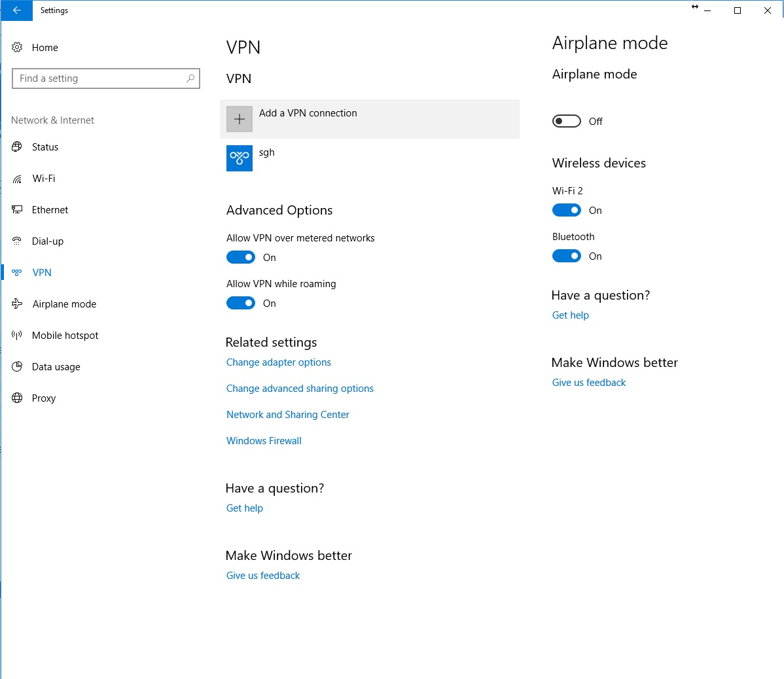Turn off Allow VPN over metered networks
784x679 pixels.
(x=240, y=257)
